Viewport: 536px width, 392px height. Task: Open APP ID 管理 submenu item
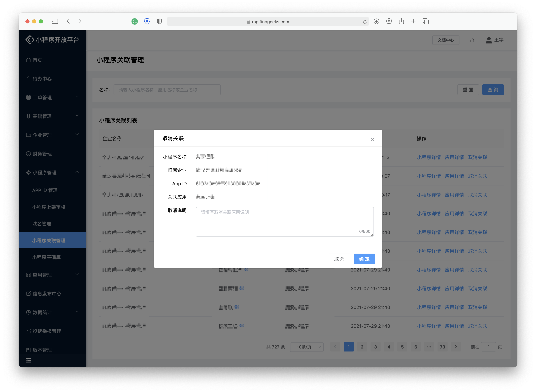52,190
